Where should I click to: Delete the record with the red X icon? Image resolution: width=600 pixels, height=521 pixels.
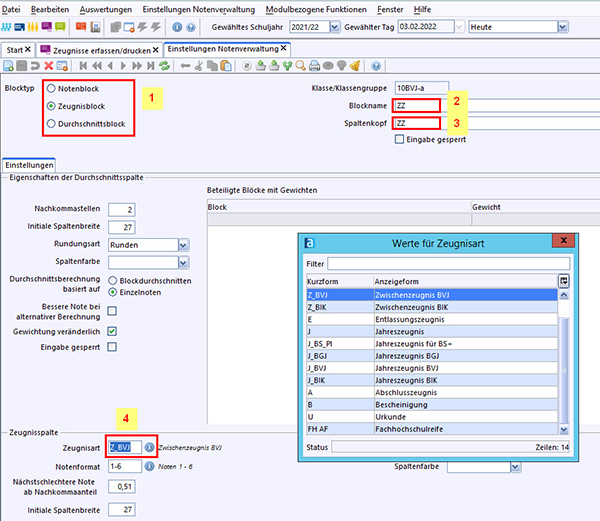coord(49,66)
